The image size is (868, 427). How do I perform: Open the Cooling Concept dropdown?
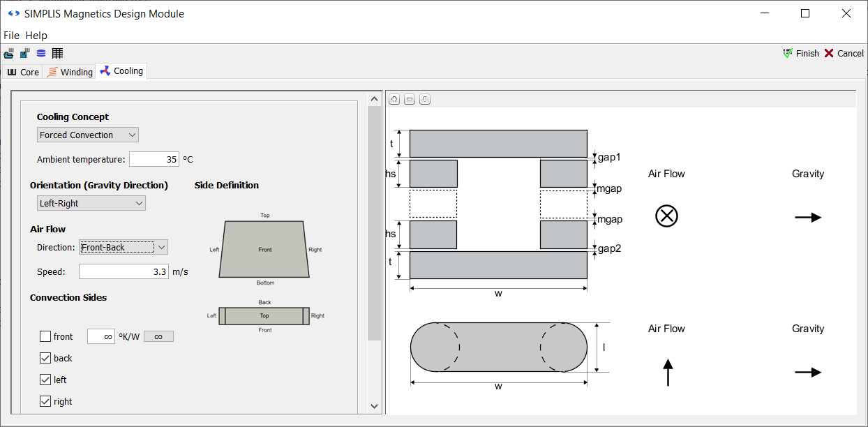(88, 135)
